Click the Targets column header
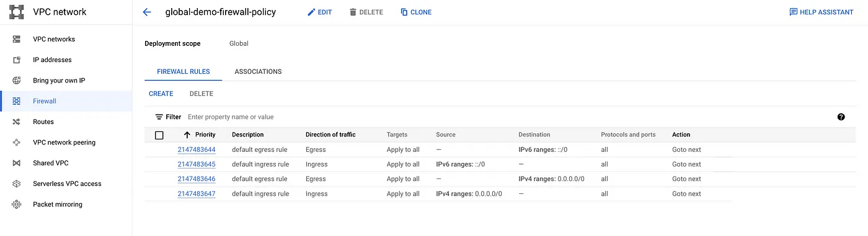The image size is (868, 236). point(397,135)
